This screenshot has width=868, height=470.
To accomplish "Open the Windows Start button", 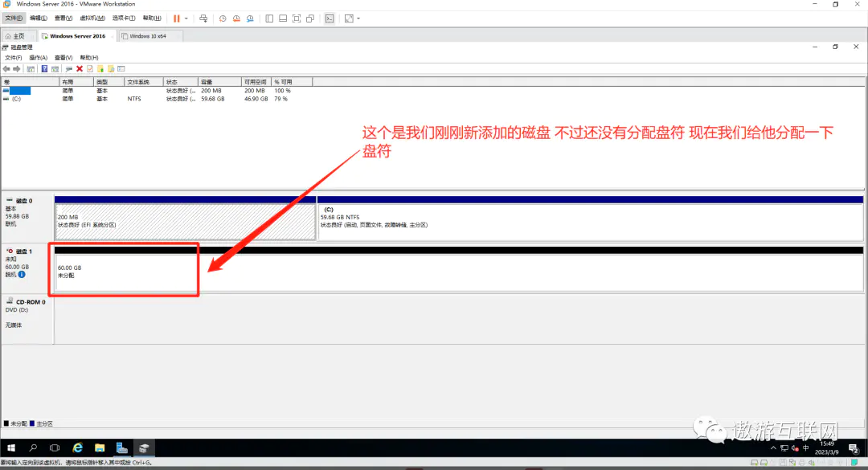I will click(11, 448).
